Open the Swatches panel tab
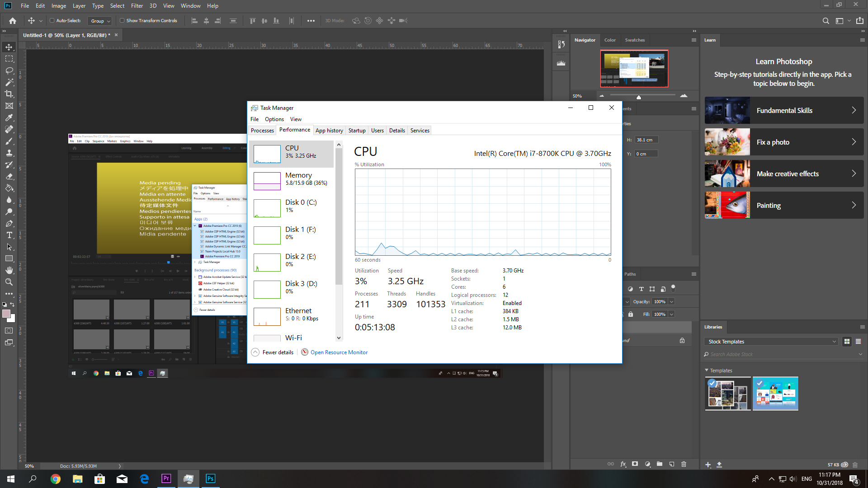Image resolution: width=868 pixels, height=488 pixels. pos(635,40)
